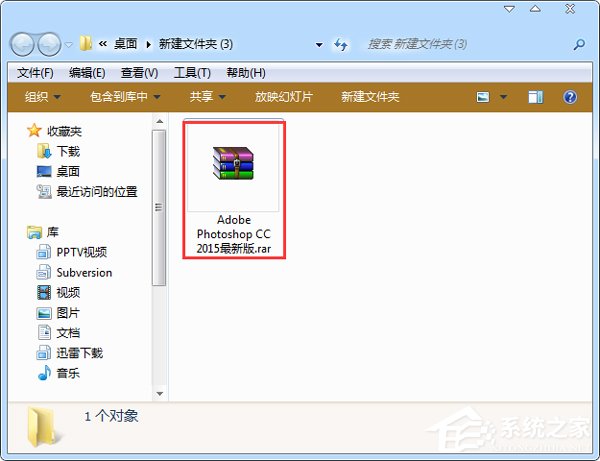The image size is (600, 461).
Task: Open help via the question mark icon
Action: point(570,97)
